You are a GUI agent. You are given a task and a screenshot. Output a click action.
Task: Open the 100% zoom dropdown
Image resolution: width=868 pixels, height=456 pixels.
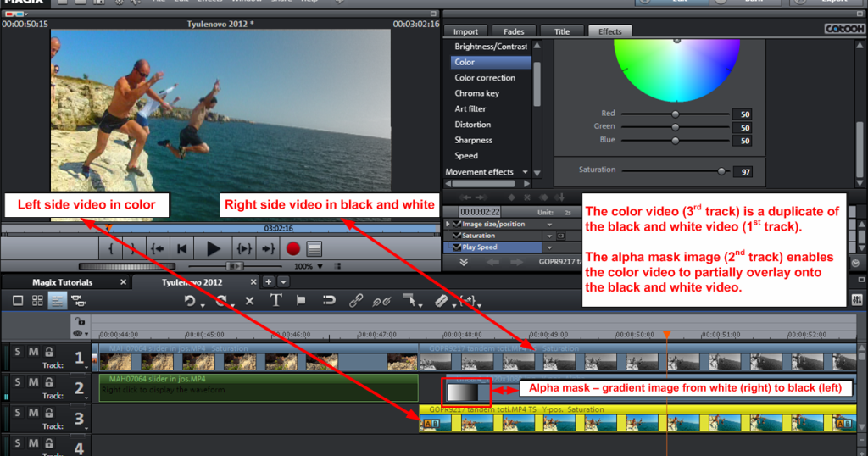tap(320, 266)
